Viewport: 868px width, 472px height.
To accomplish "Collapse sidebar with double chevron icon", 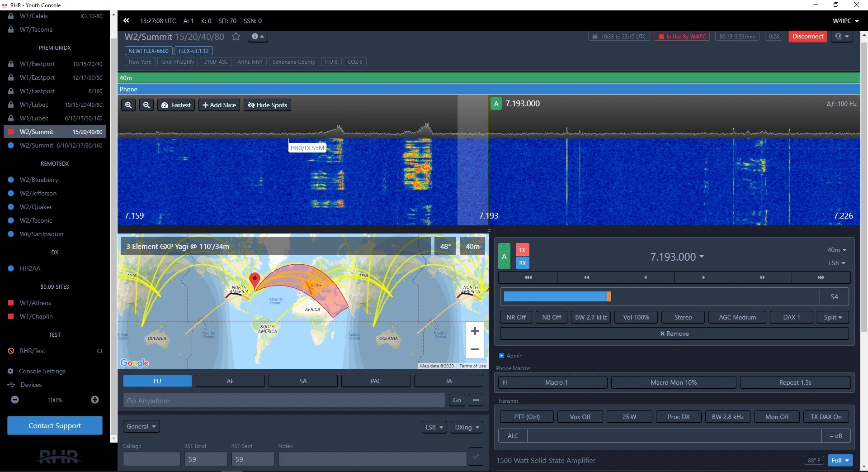I will tap(126, 20).
